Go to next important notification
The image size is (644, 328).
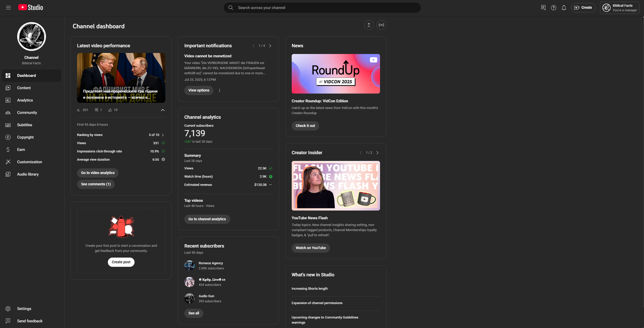(270, 46)
